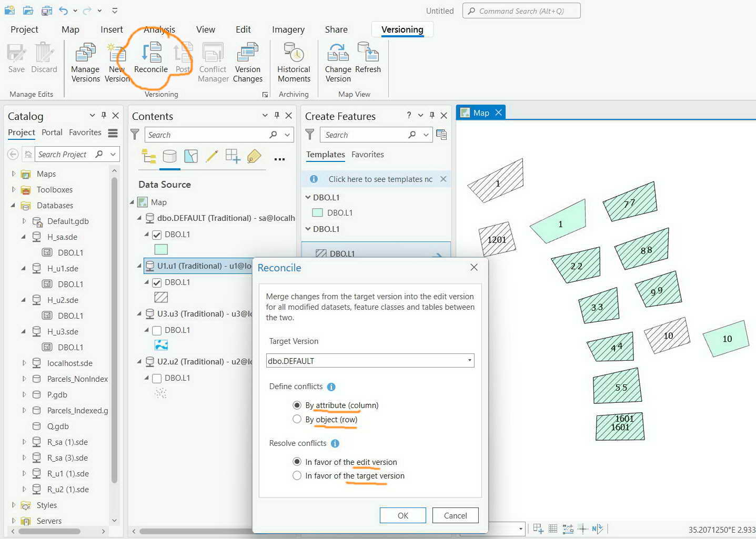Collapse the Databases node in Catalog
Image resolution: width=756 pixels, height=539 pixels.
(x=13, y=205)
